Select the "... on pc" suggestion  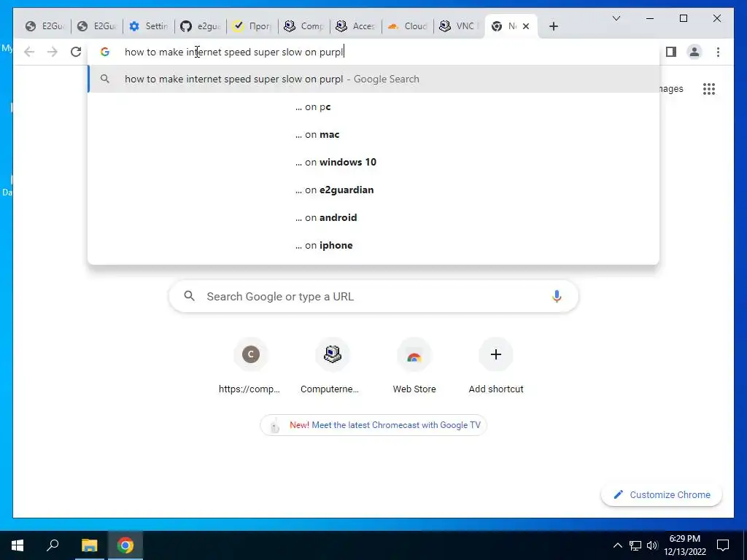(373, 106)
